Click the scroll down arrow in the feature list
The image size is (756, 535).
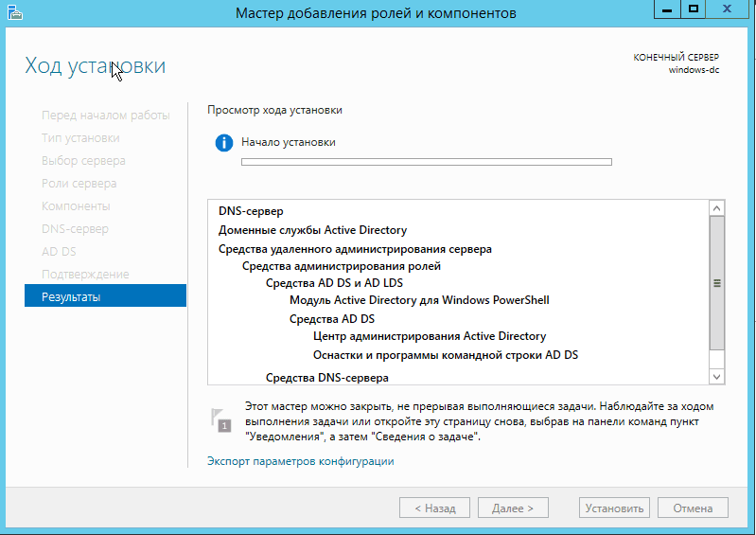coord(717,377)
